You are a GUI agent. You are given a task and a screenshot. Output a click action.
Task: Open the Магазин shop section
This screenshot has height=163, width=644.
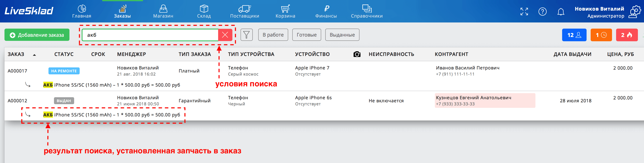[163, 11]
